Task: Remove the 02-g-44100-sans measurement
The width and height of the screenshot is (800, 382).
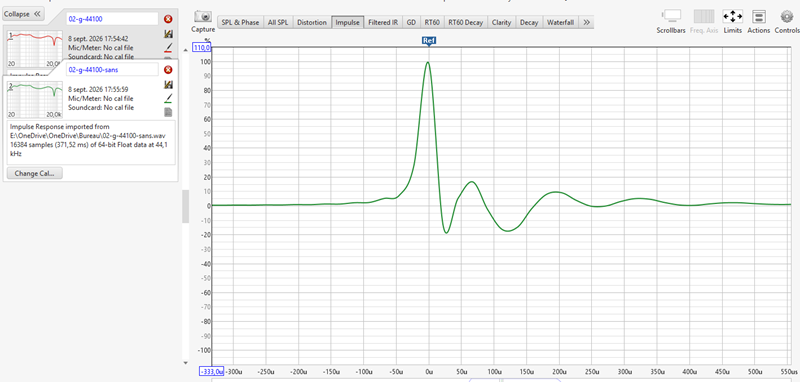Action: click(168, 70)
